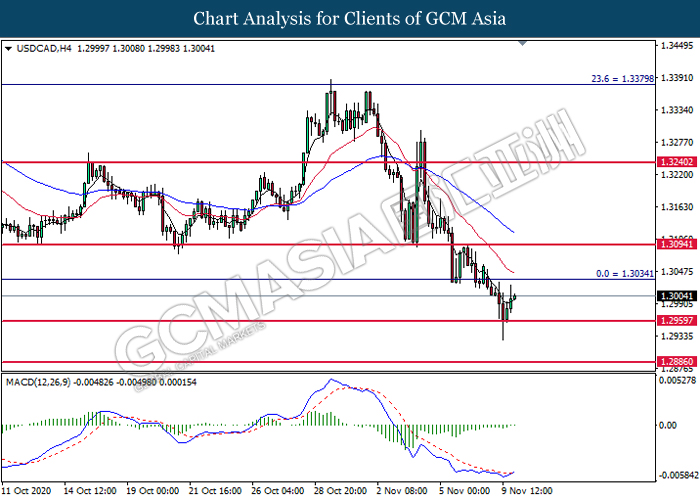Open the chart dropdown triangle beside USDCAD,H4

point(8,49)
